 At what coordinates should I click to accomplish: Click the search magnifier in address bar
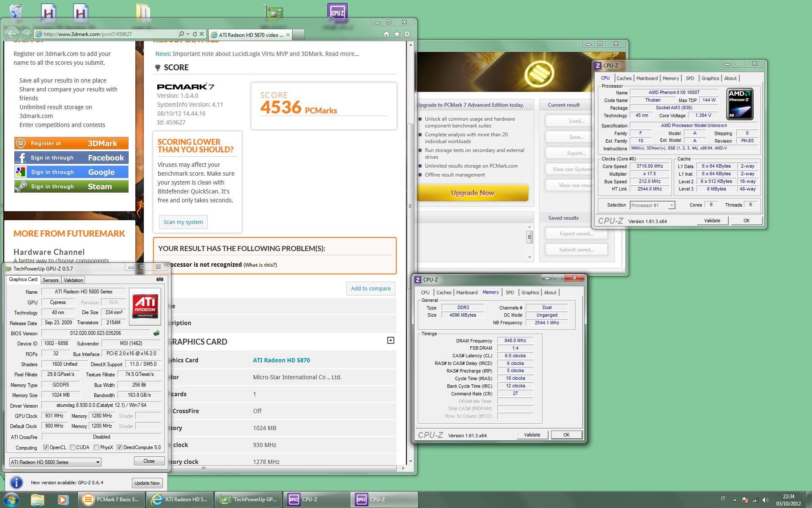[181, 34]
